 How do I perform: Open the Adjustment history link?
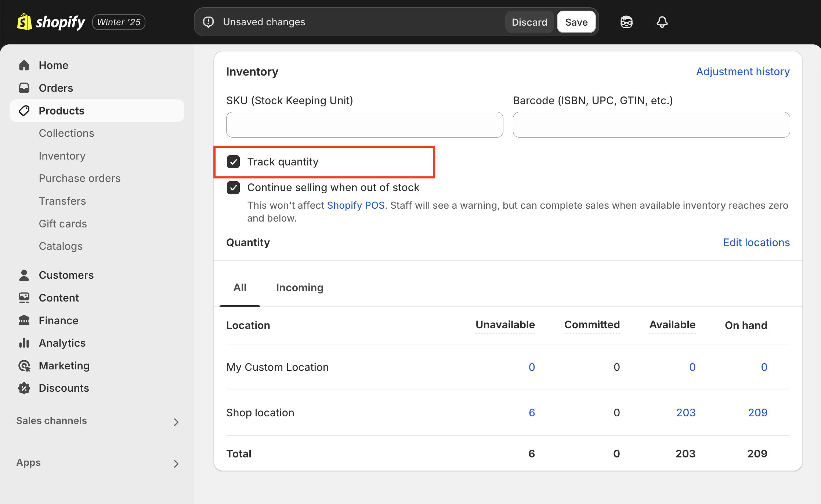[743, 72]
